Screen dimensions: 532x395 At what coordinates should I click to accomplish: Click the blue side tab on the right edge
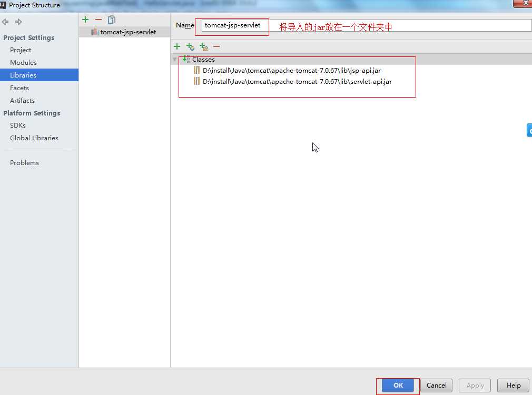click(x=529, y=130)
